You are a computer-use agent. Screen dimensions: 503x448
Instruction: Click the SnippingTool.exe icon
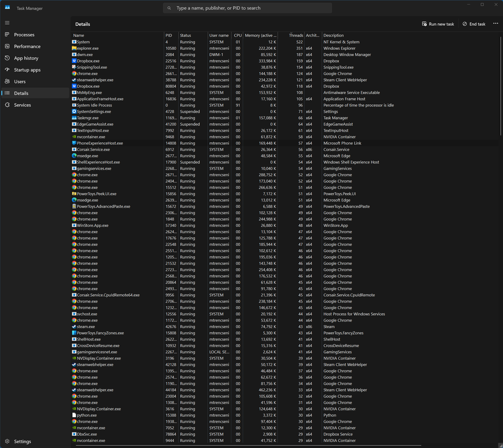tap(74, 67)
